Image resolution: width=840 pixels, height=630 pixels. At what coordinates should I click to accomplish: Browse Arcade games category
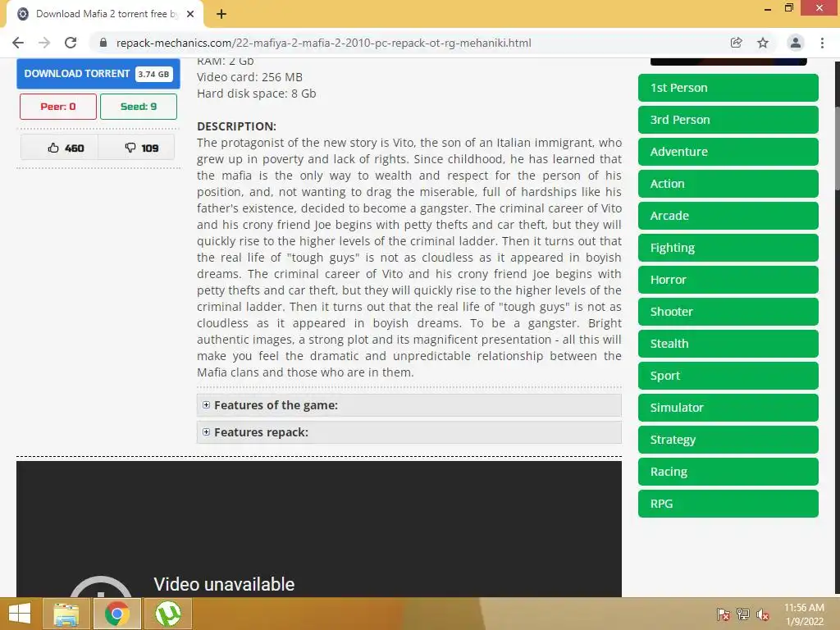click(x=728, y=216)
